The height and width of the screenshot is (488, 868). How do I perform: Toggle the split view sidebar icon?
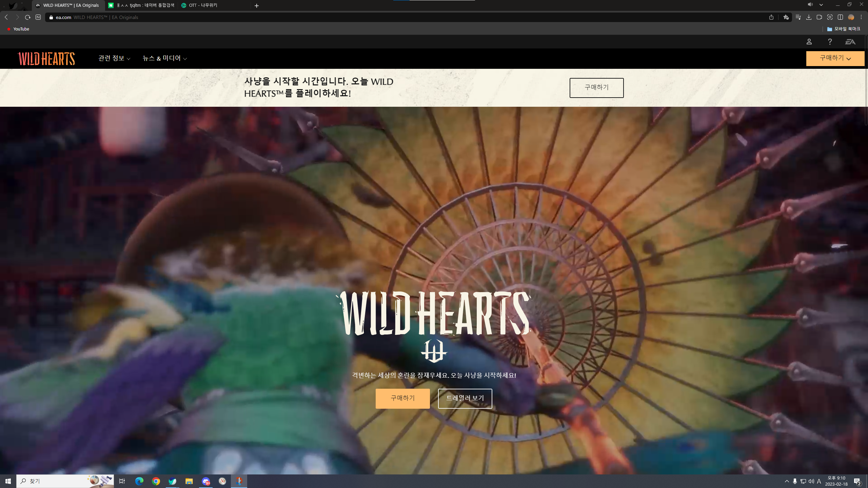point(840,17)
